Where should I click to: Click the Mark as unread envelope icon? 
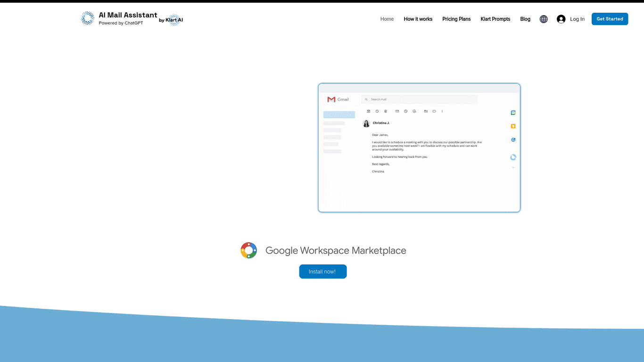397,111
